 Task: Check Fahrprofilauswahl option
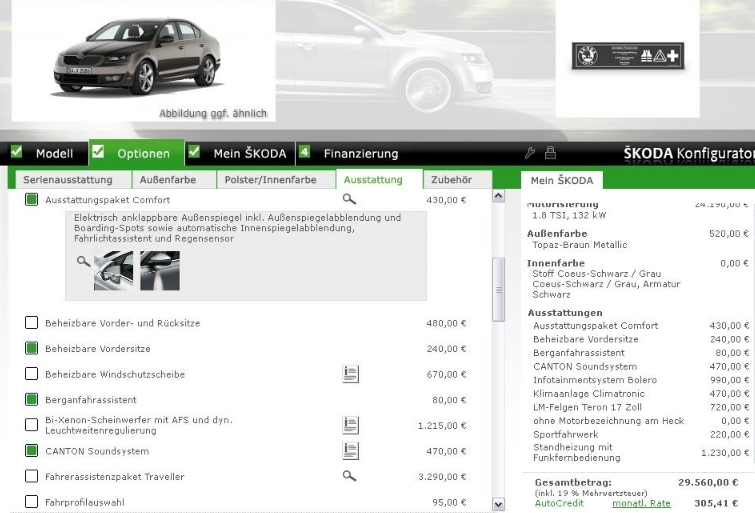tap(31, 502)
